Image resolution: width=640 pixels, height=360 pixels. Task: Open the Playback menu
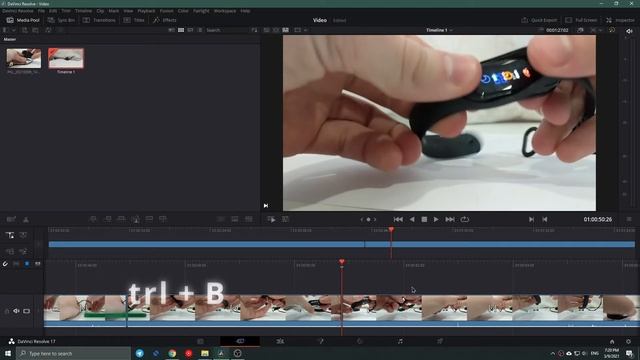146,11
